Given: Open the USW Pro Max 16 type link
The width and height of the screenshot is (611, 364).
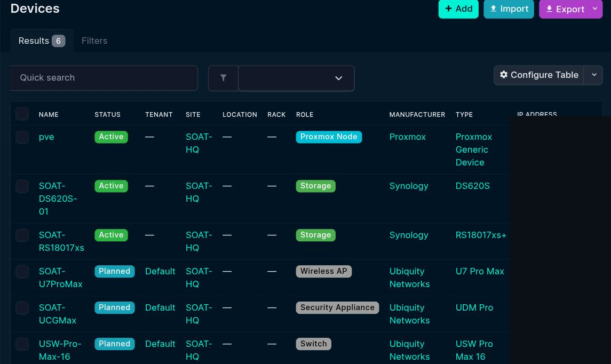Looking at the screenshot, I should (474, 350).
